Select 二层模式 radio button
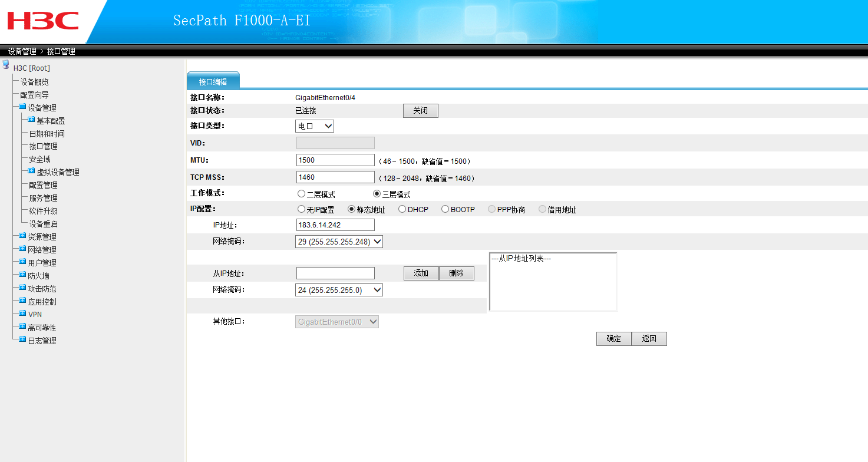The height and width of the screenshot is (462, 868). coord(302,194)
